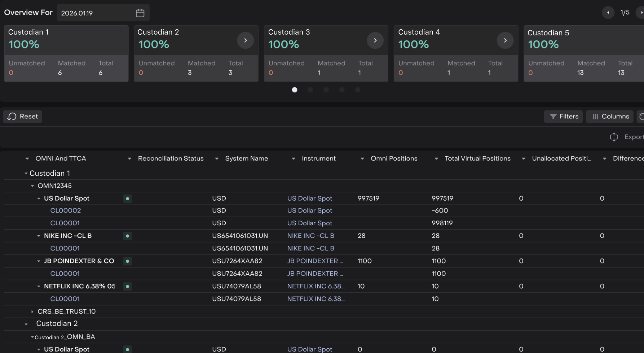Go to previous page of custodian cards
The image size is (644, 353).
point(608,13)
